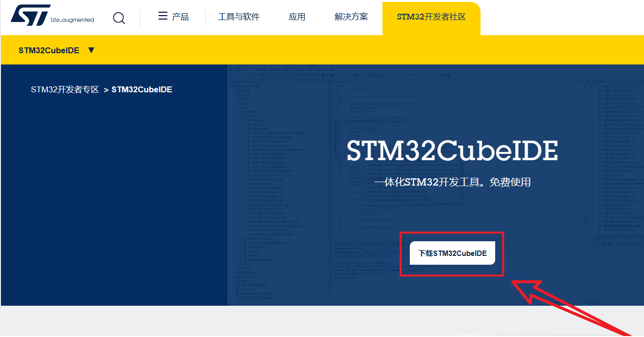Switch to the STM32开发者社区 tab
This screenshot has width=644, height=337.
point(431,19)
